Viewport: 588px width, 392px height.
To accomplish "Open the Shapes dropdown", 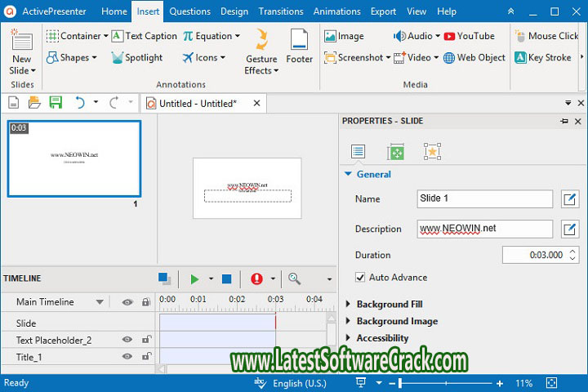I will (72, 58).
